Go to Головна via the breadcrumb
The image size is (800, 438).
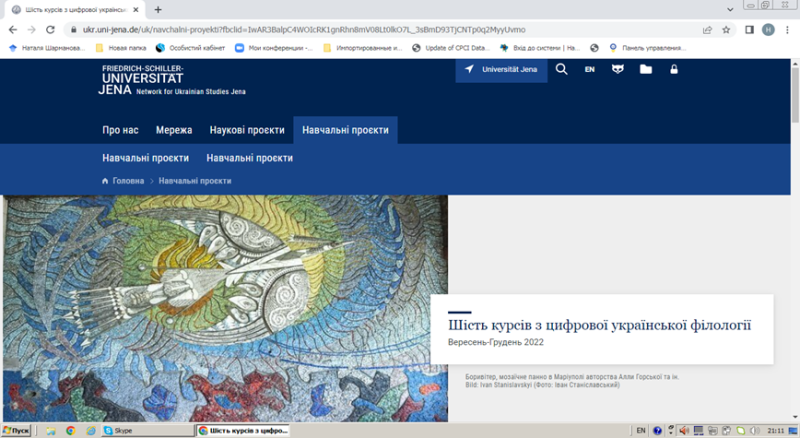(x=128, y=181)
